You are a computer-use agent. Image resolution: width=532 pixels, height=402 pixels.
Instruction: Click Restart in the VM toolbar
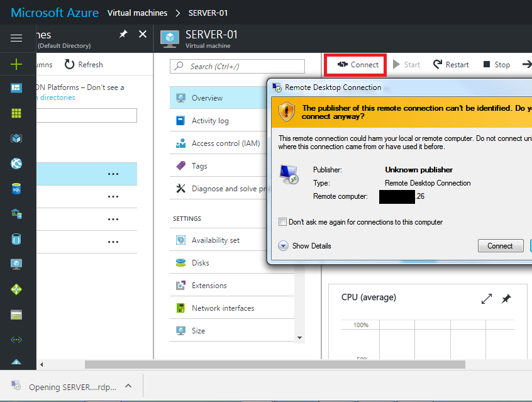click(x=451, y=65)
